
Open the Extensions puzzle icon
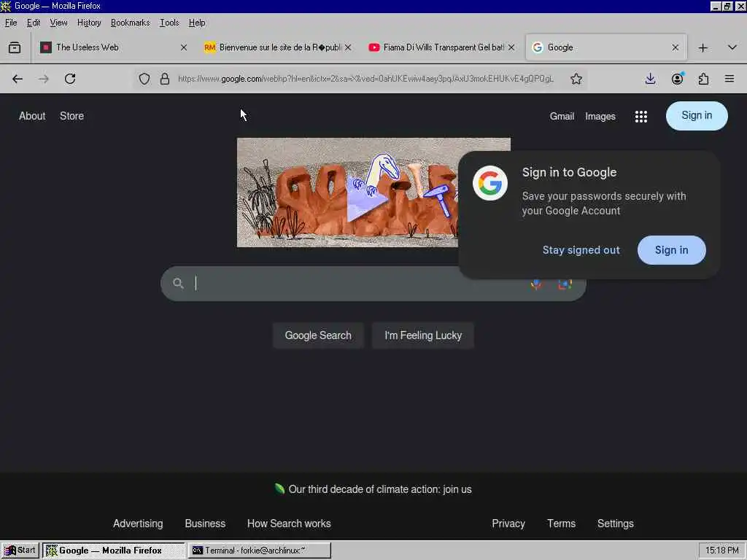704,79
